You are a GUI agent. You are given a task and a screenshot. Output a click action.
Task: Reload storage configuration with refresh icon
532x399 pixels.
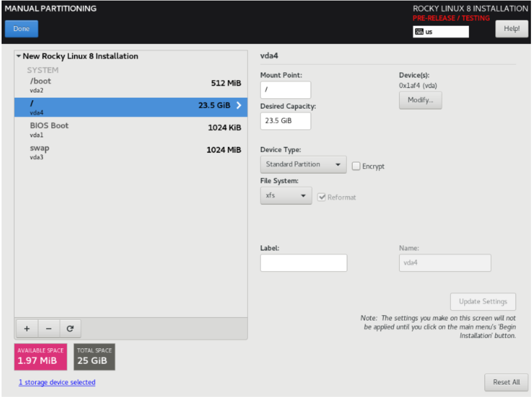70,328
